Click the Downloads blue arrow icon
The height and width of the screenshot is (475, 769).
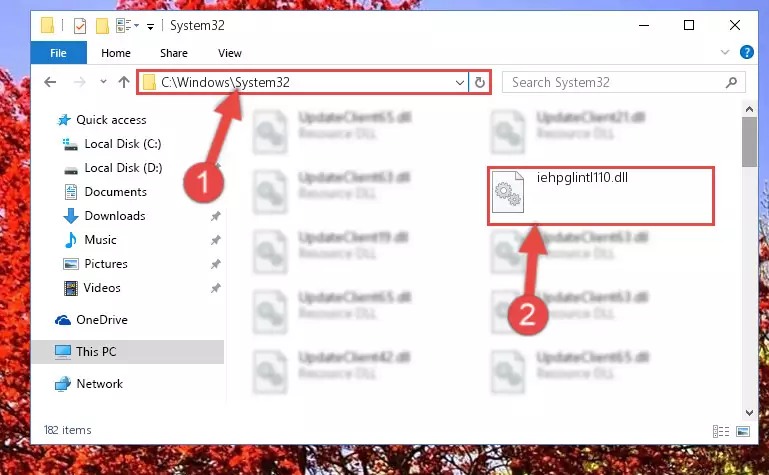click(71, 216)
